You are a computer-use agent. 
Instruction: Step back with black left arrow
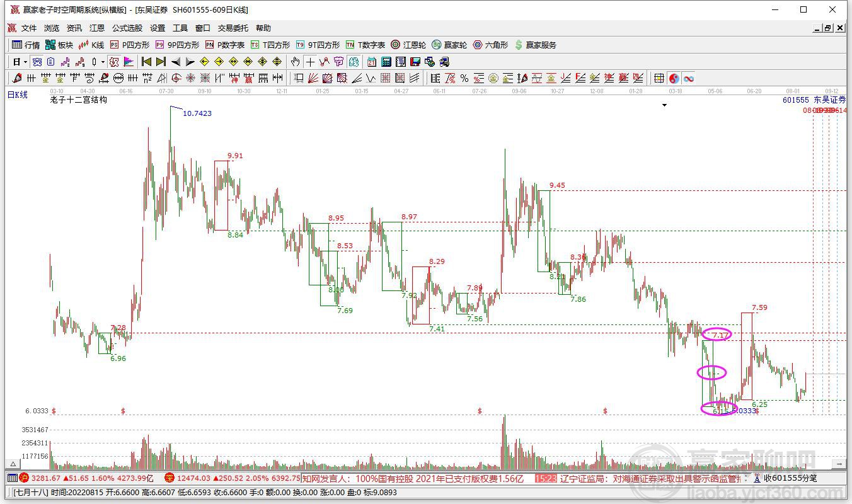click(175, 62)
